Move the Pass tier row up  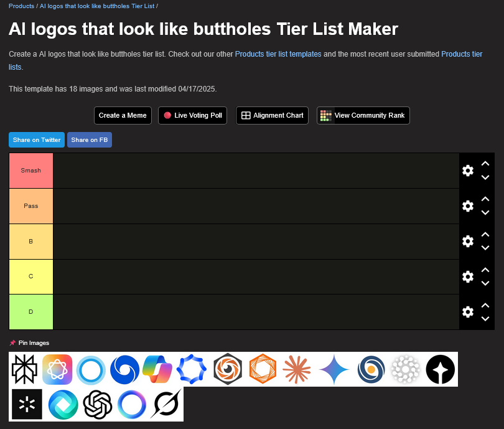pos(485,199)
